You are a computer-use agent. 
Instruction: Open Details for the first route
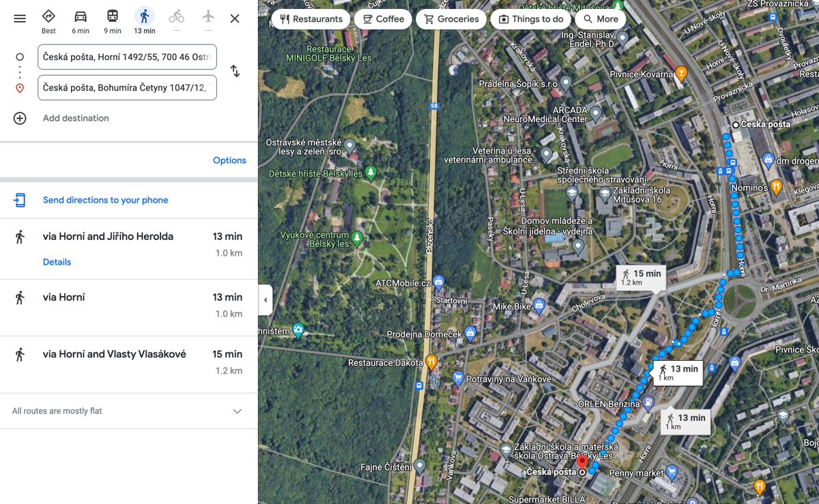click(x=57, y=262)
